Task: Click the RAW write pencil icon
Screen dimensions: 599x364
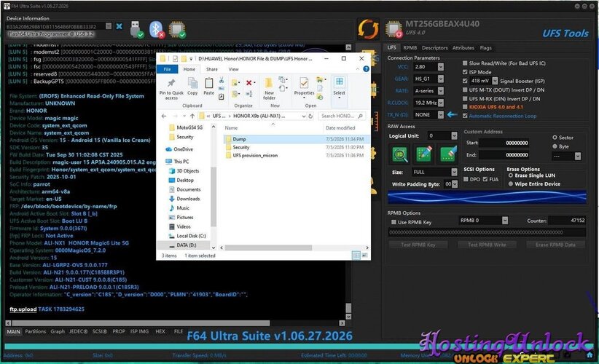Action: pos(423,154)
